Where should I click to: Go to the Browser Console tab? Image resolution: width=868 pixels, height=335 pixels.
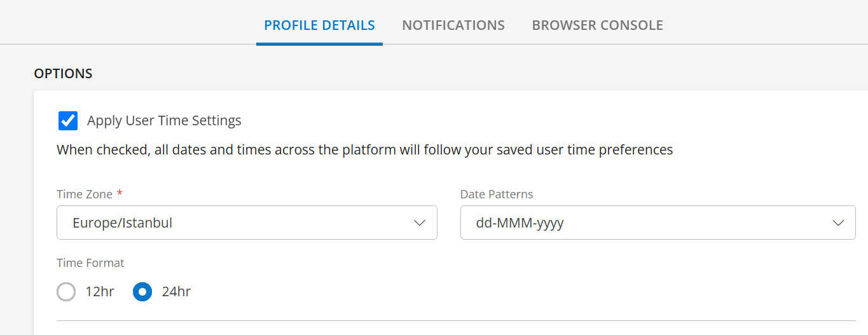(x=597, y=25)
